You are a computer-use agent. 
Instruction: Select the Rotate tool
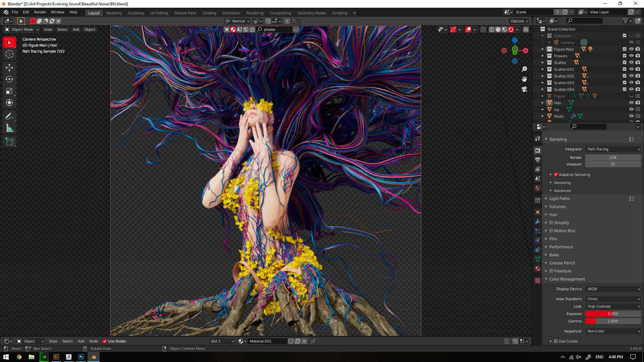point(9,79)
